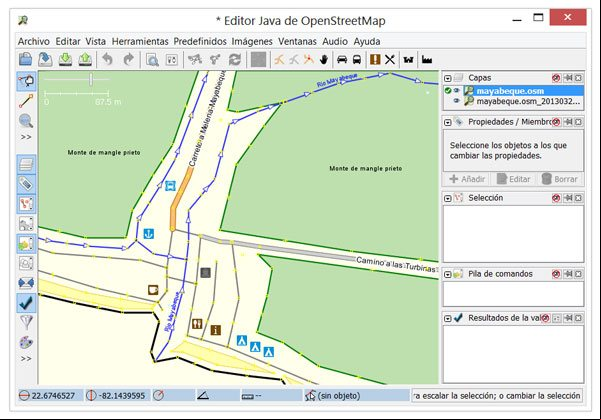
Task: Toggle the selection list sidebar button
Action: click(x=26, y=203)
